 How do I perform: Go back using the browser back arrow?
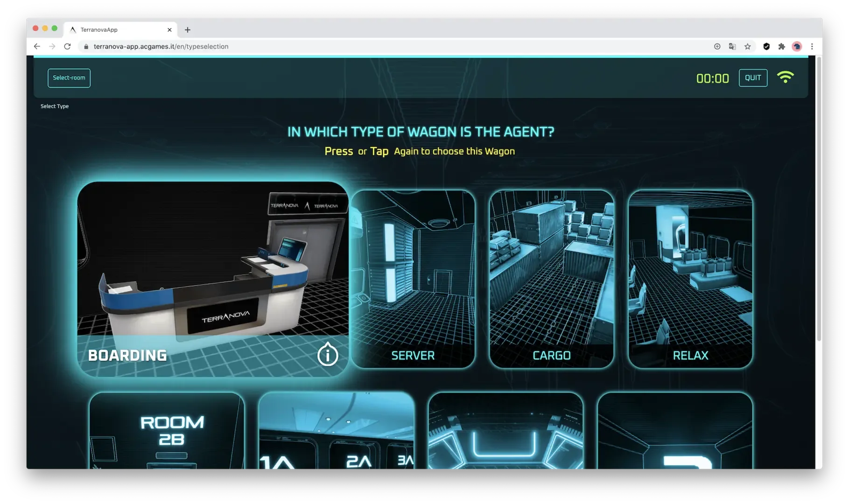click(37, 47)
